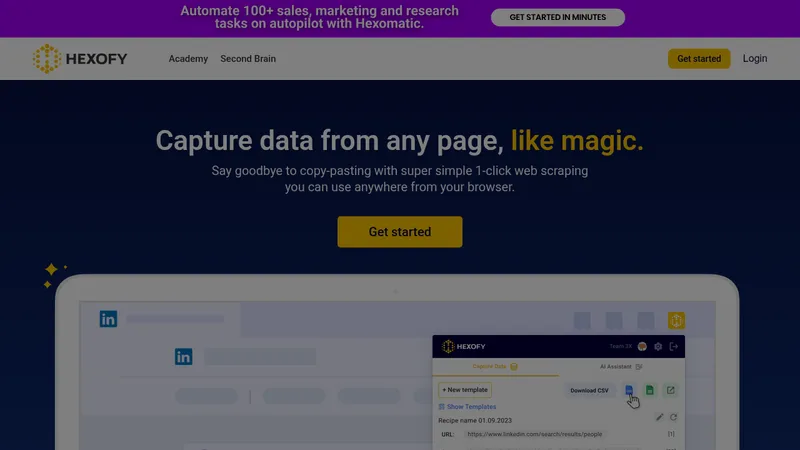
Task: Click the 'Automate 100+ sales' banner text
Action: click(319, 17)
